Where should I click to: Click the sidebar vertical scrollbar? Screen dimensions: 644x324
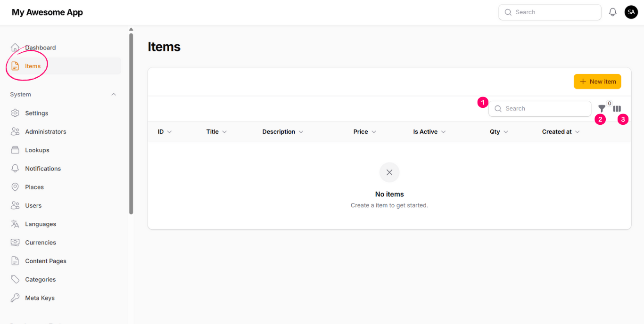pyautogui.click(x=131, y=122)
